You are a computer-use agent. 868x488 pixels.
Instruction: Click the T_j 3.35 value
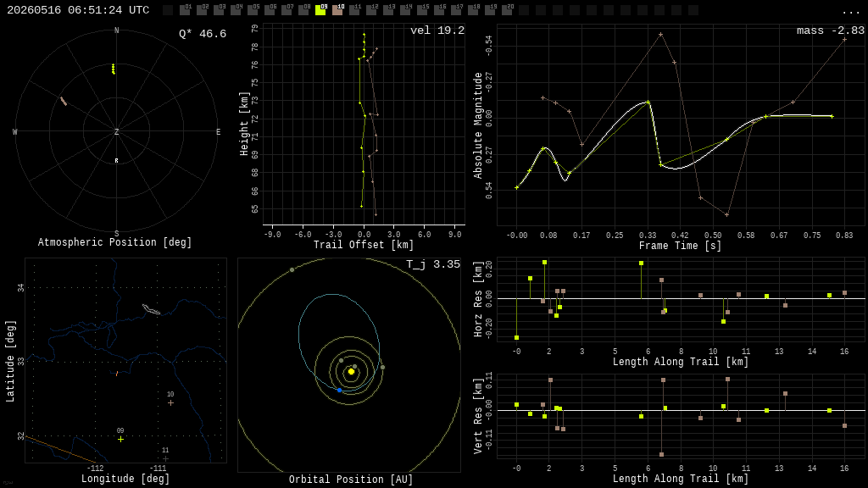[x=433, y=264]
